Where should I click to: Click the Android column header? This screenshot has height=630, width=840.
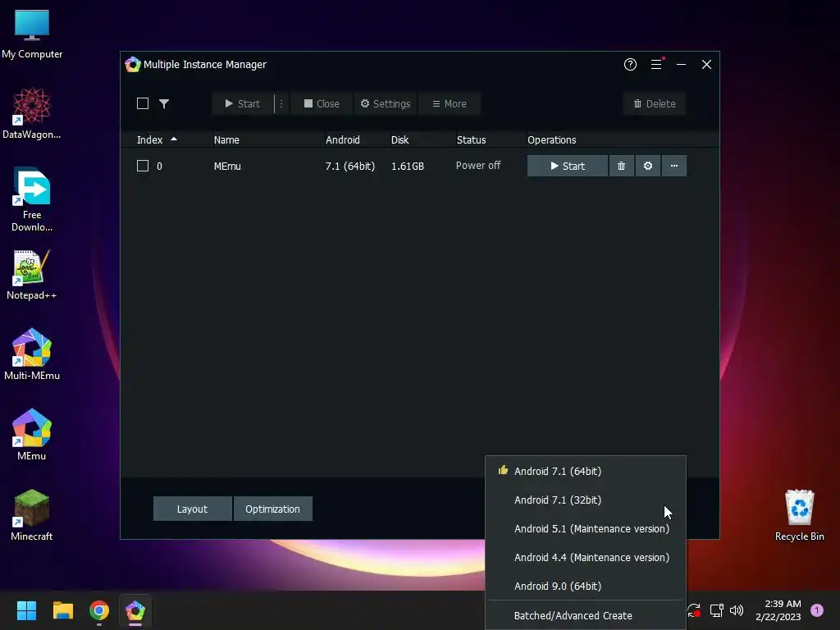343,139
